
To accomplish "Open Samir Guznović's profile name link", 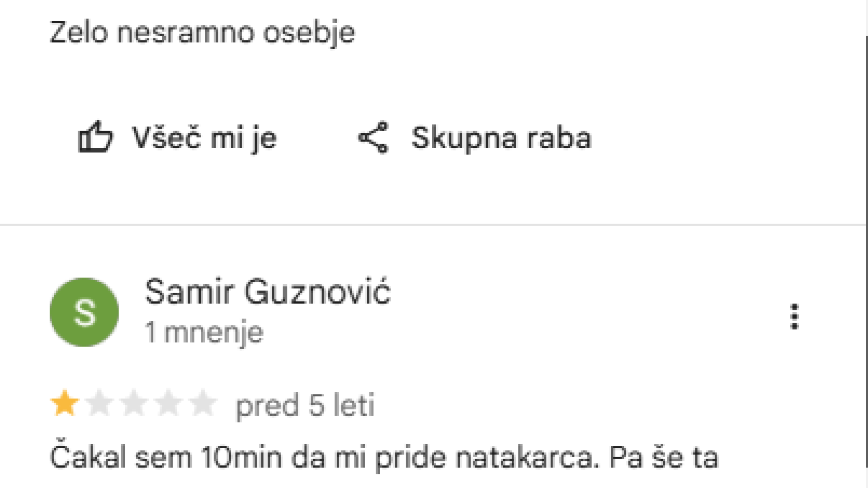I will point(267,292).
